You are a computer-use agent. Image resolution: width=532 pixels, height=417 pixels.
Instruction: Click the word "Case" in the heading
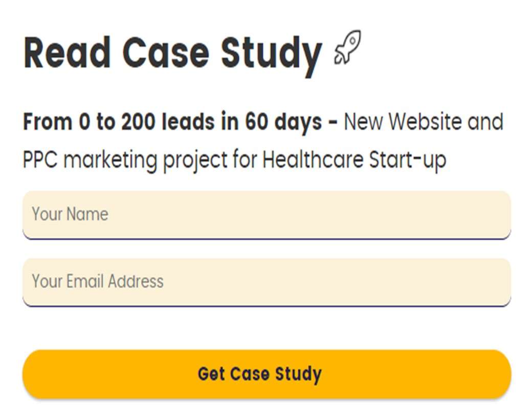click(166, 53)
